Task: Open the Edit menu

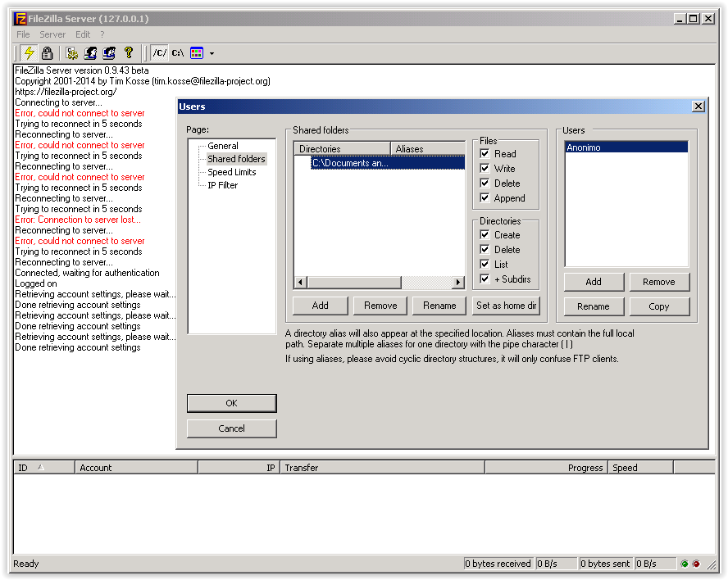Action: click(x=83, y=34)
